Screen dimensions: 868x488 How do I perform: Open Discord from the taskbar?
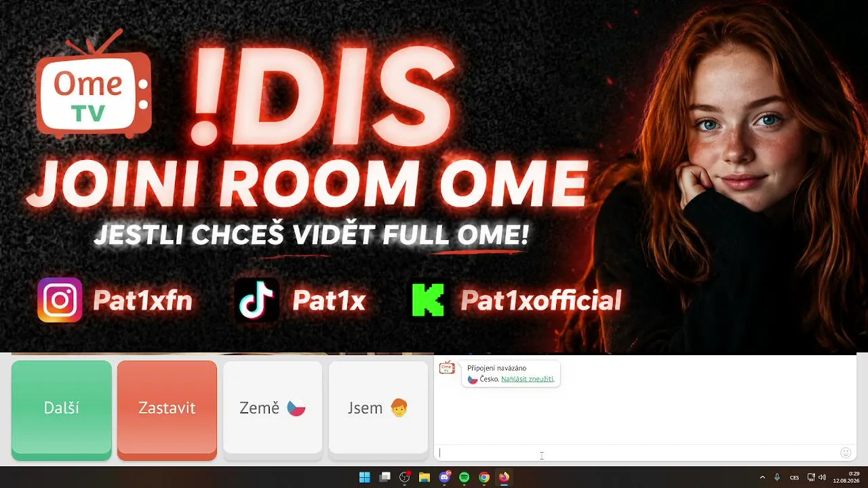pyautogui.click(x=445, y=477)
